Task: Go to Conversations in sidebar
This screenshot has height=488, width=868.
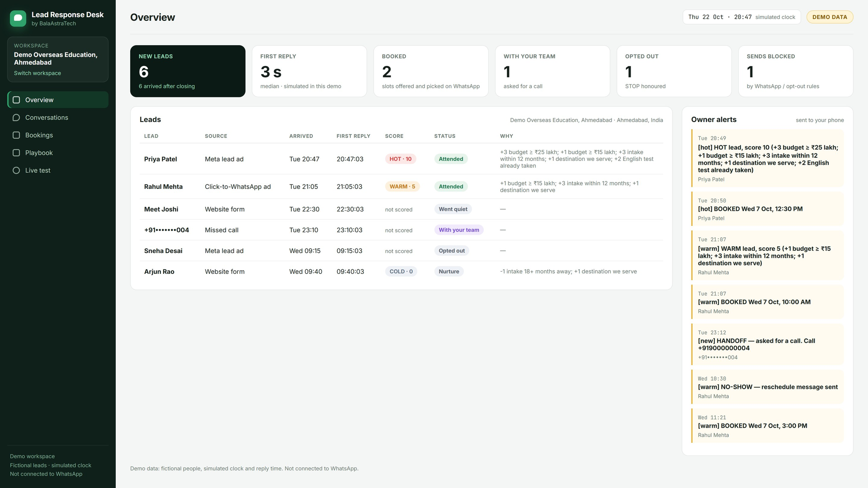Action: [58, 117]
